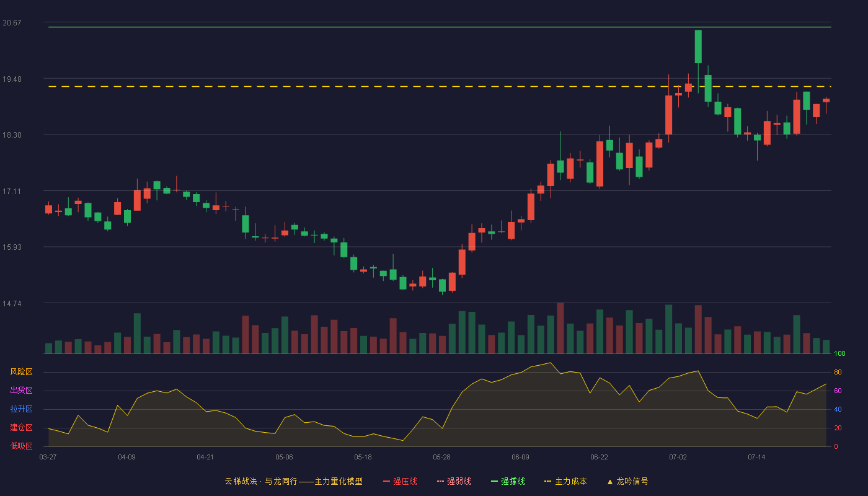Click the 18.30 price axis label
Image resolution: width=868 pixels, height=496 pixels.
coord(12,135)
